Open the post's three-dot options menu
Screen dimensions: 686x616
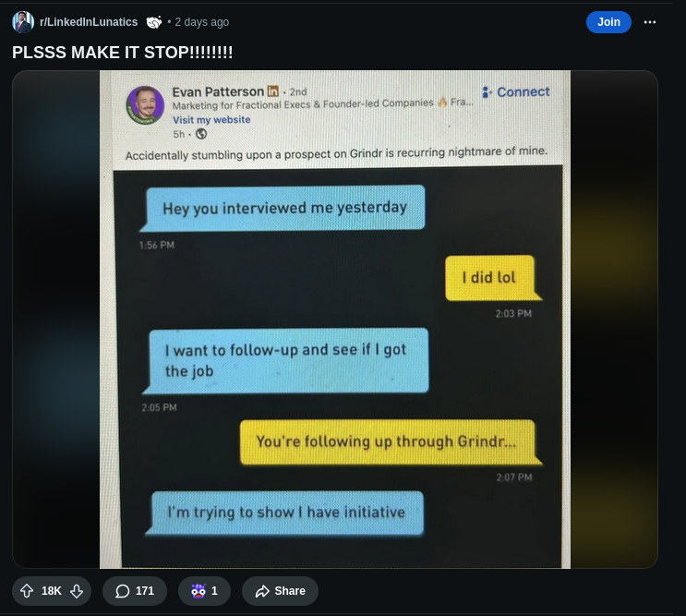[x=650, y=22]
